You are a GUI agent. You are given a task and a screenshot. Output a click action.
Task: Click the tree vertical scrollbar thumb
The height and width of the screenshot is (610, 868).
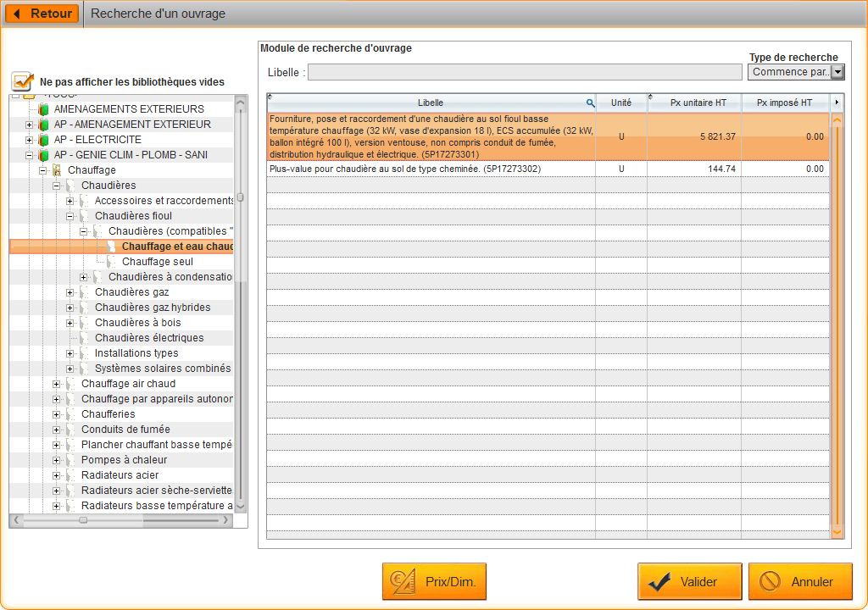240,197
